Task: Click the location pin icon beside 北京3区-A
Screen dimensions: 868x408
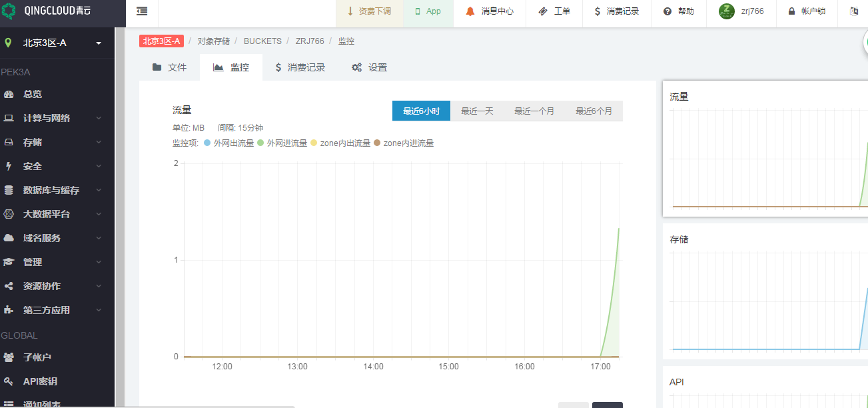Action: tap(9, 43)
